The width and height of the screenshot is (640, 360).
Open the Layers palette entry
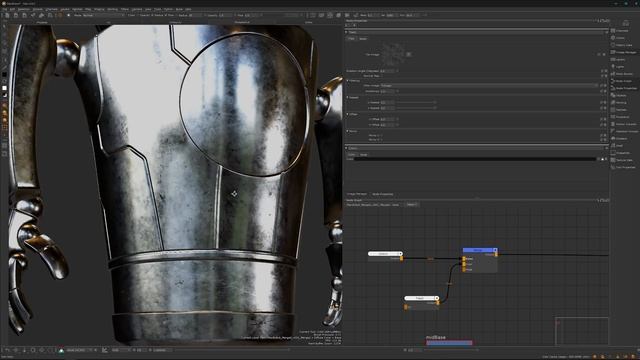[x=620, y=59]
